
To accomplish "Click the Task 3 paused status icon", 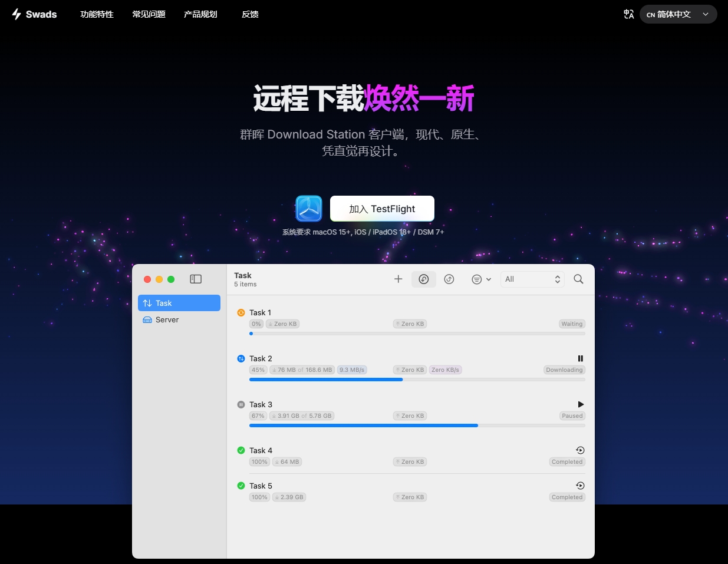I will (x=241, y=404).
